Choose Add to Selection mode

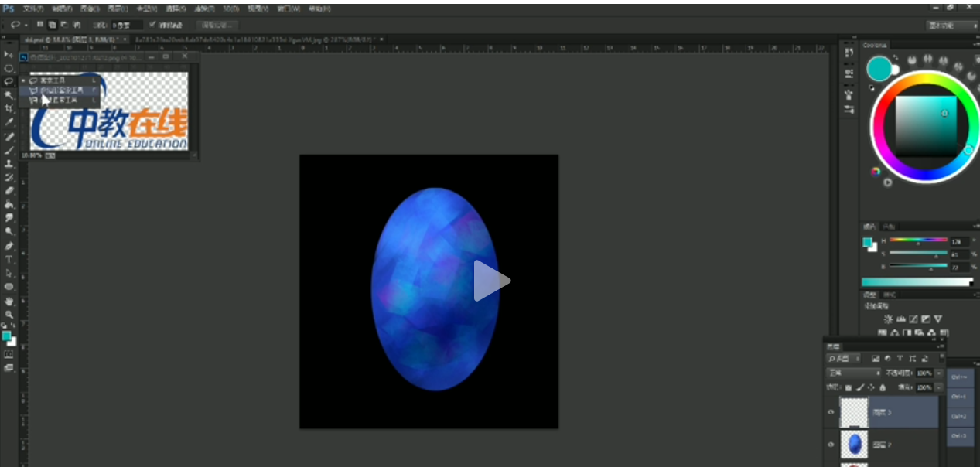pyautogui.click(x=52, y=25)
